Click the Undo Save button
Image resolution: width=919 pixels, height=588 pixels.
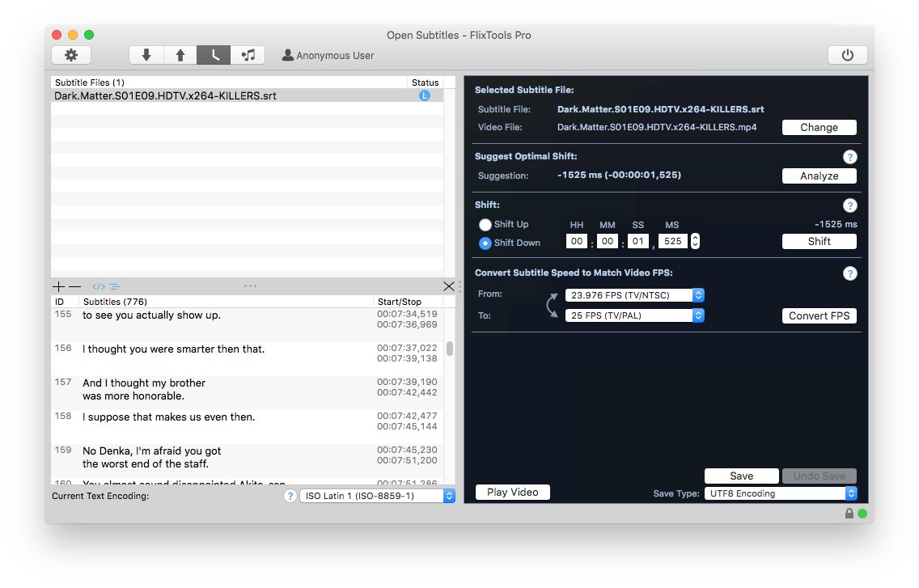819,476
